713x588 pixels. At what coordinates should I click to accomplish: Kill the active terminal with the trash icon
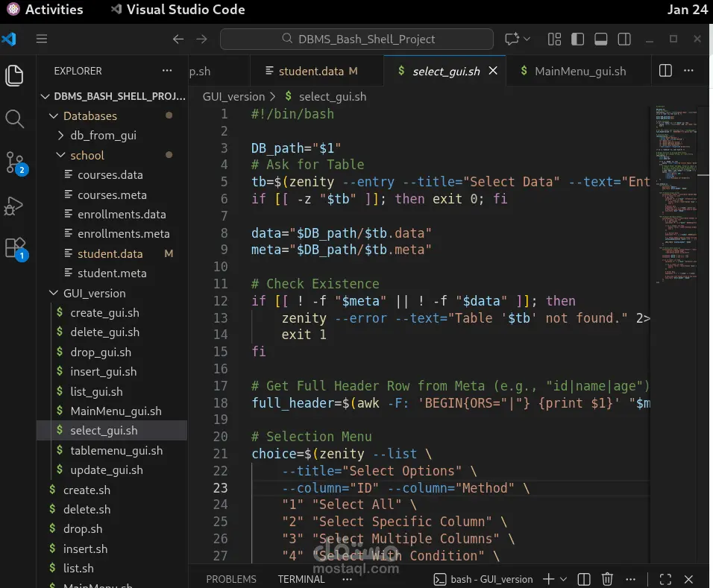(607, 579)
